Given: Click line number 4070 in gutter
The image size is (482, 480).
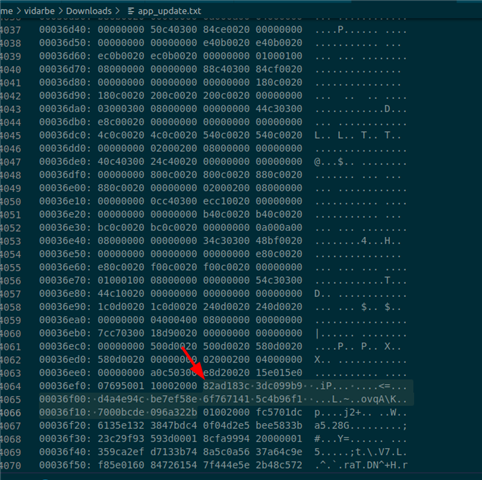Looking at the screenshot, I should click(x=10, y=465).
